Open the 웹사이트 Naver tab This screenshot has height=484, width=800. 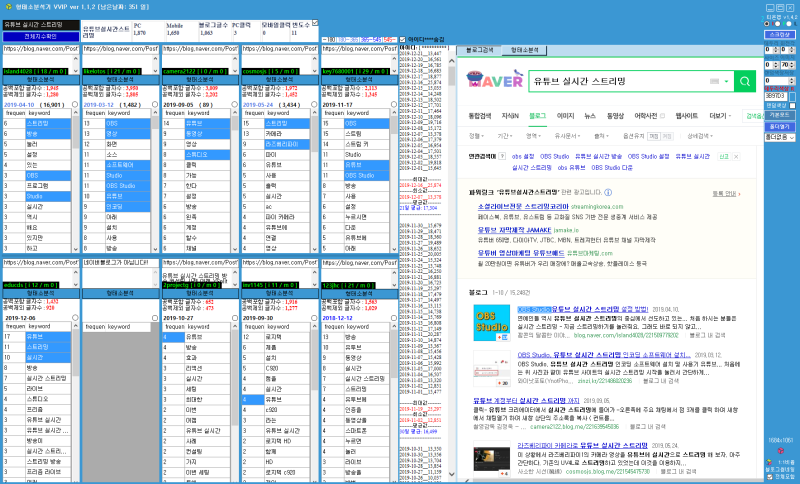(x=687, y=116)
